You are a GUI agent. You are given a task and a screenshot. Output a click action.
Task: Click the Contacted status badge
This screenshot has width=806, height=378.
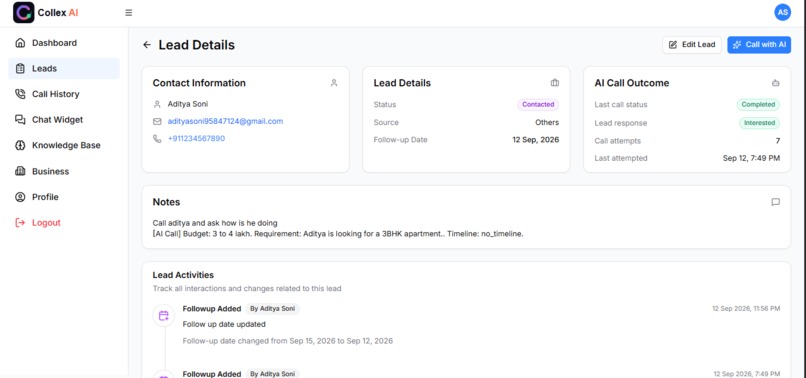click(538, 104)
